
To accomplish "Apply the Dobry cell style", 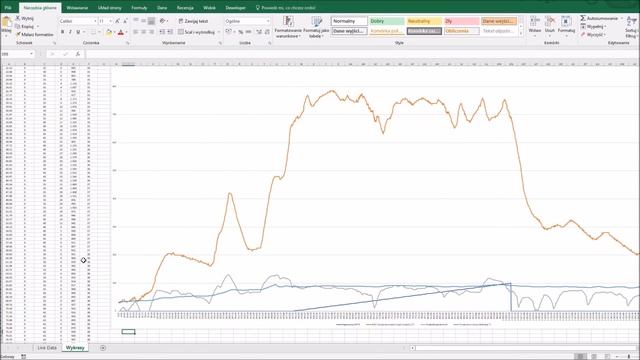I will 387,21.
